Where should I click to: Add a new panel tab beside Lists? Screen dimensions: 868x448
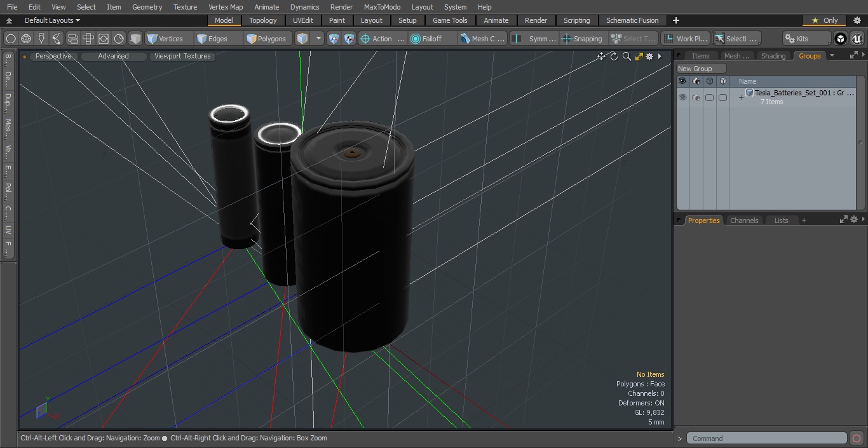[x=804, y=221]
